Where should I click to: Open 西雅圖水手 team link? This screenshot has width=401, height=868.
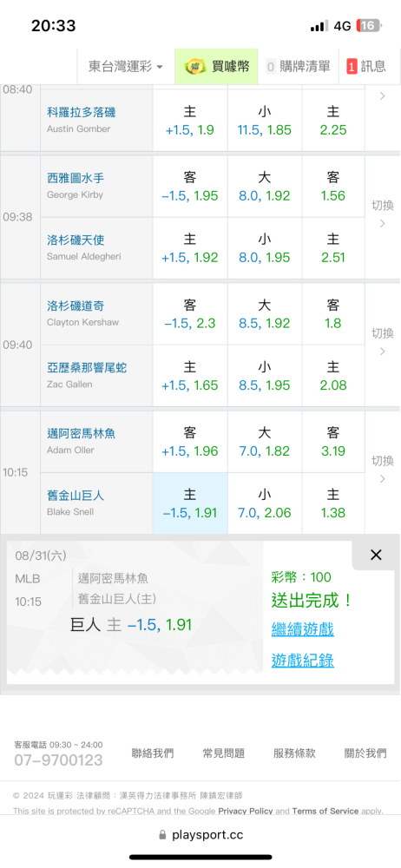pos(76,178)
